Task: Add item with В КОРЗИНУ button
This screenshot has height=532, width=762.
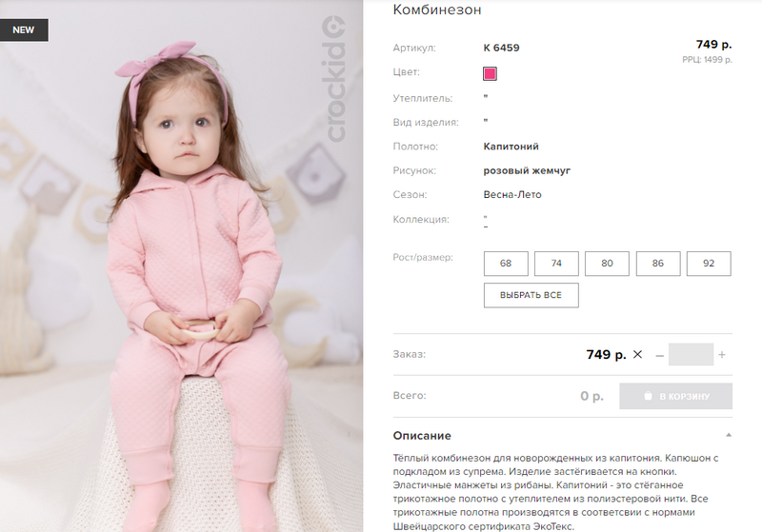Action: click(675, 396)
